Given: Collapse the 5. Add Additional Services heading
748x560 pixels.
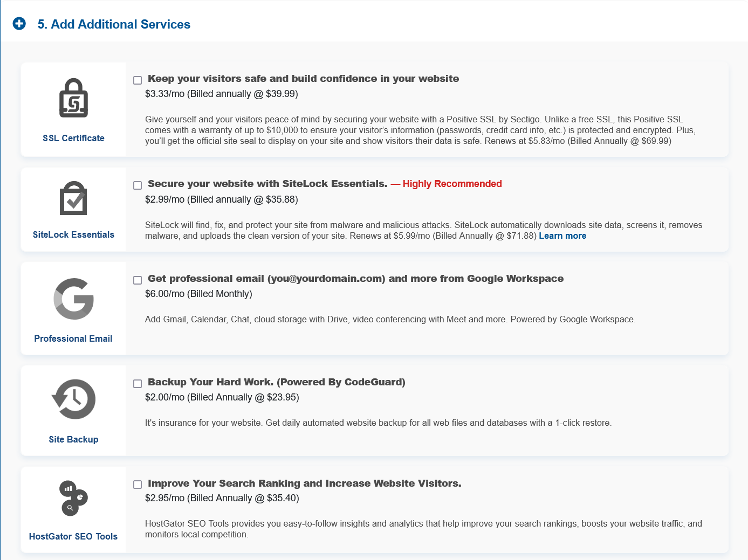Looking at the screenshot, I should [x=114, y=24].
